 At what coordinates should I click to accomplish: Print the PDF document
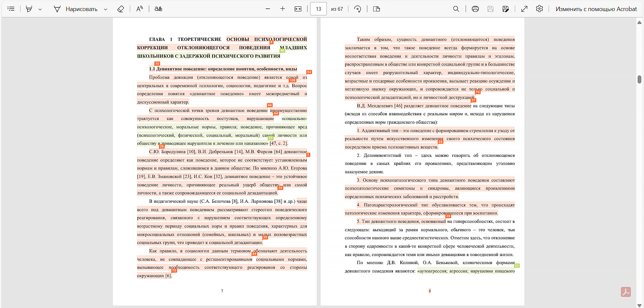[x=475, y=9]
